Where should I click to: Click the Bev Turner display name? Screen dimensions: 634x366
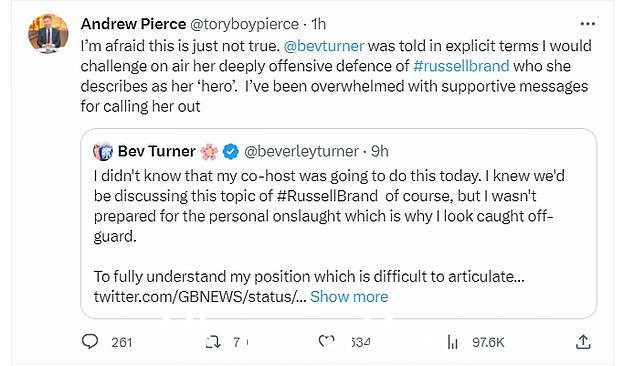pos(156,151)
